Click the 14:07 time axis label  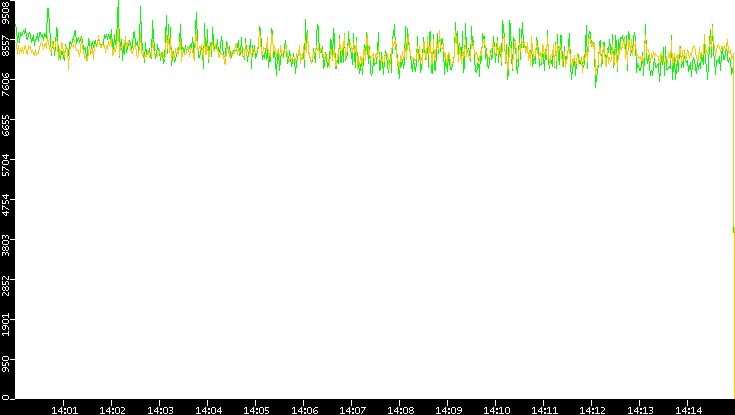click(x=352, y=411)
